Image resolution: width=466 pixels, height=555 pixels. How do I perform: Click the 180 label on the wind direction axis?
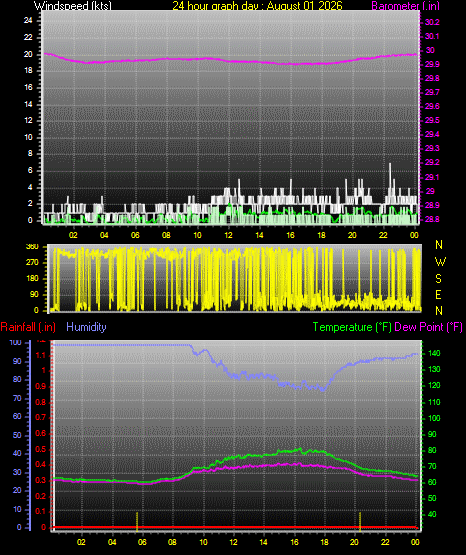[x=33, y=279]
